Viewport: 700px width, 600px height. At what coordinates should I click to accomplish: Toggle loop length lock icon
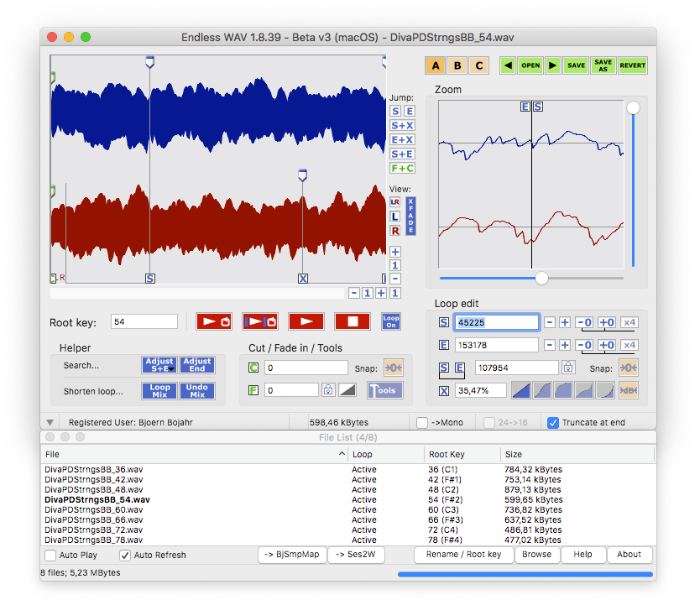568,368
